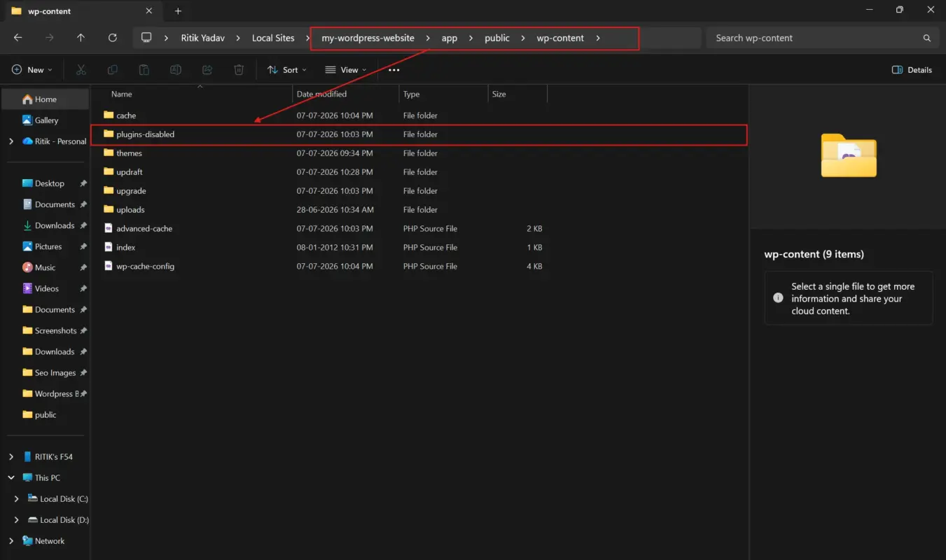
Task: Click the PC monitor icon in address bar
Action: [x=146, y=38]
